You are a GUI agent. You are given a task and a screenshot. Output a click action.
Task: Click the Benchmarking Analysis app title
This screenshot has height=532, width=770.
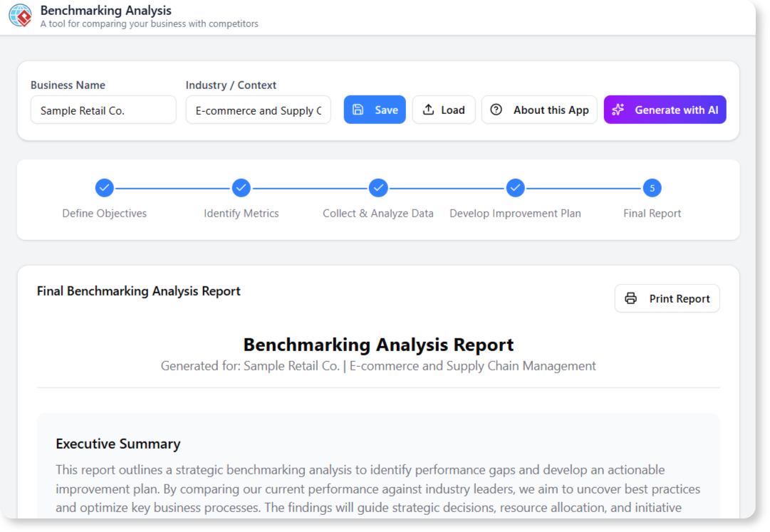point(105,10)
